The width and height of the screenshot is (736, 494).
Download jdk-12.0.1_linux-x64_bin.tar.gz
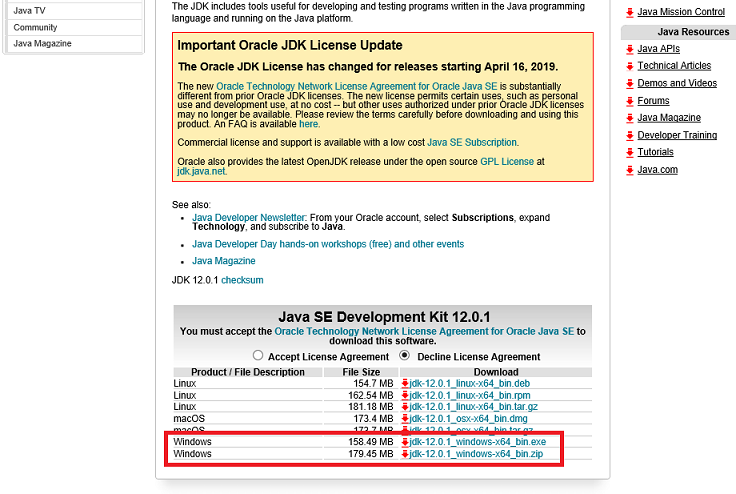[x=474, y=407]
